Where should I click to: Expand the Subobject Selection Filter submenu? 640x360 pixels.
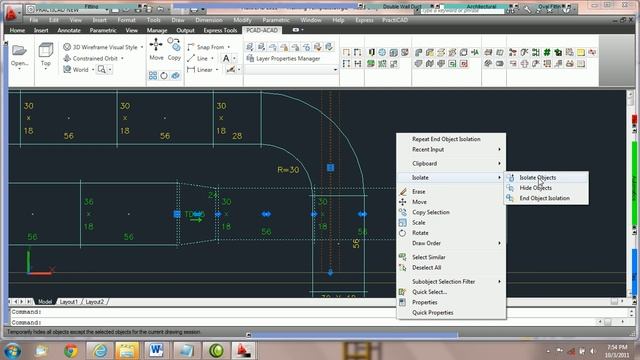click(451, 281)
